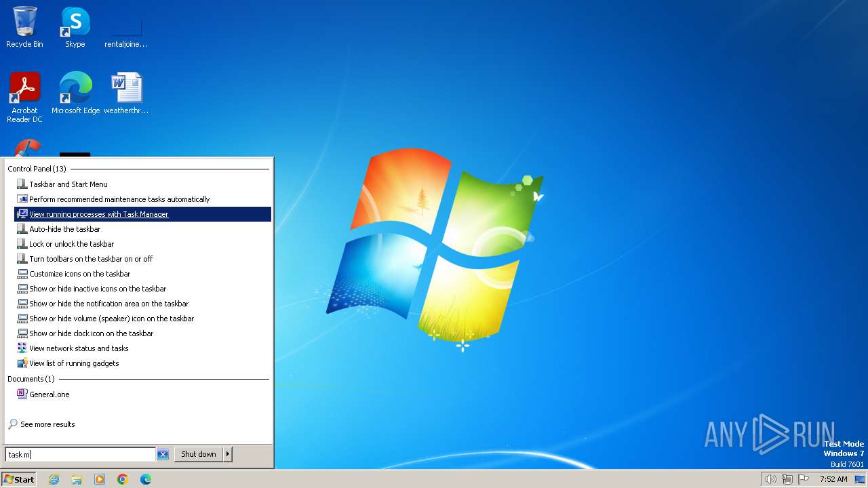
Task: Open View running processes with Task Manager
Action: (142, 214)
